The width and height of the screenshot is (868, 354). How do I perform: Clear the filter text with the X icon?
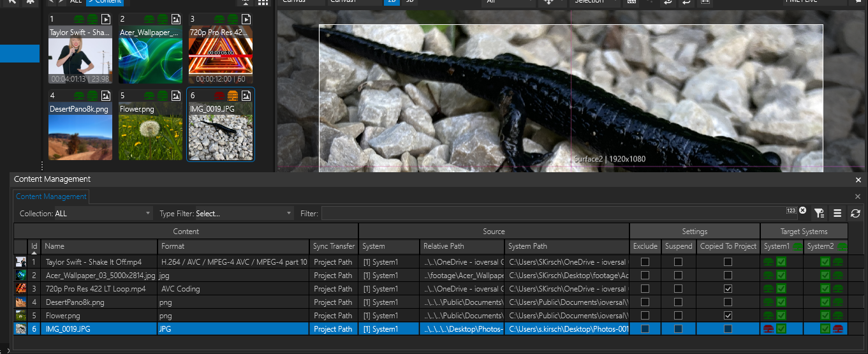point(802,210)
